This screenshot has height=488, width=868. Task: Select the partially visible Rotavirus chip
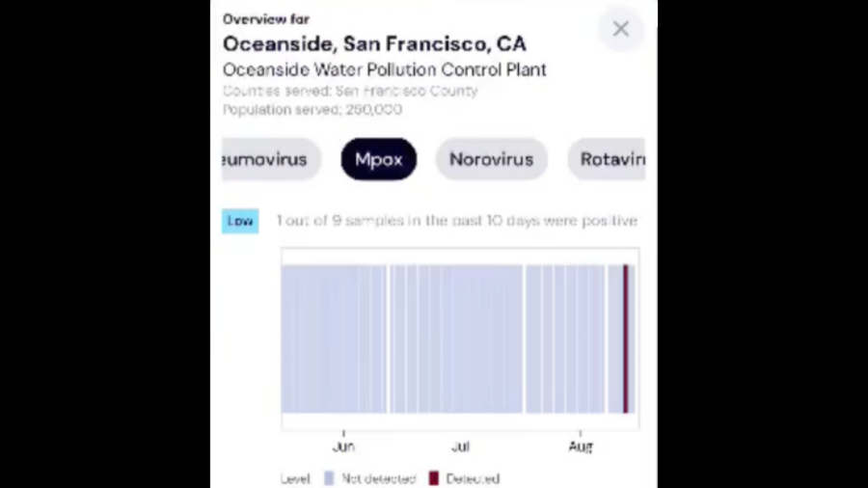(x=607, y=159)
